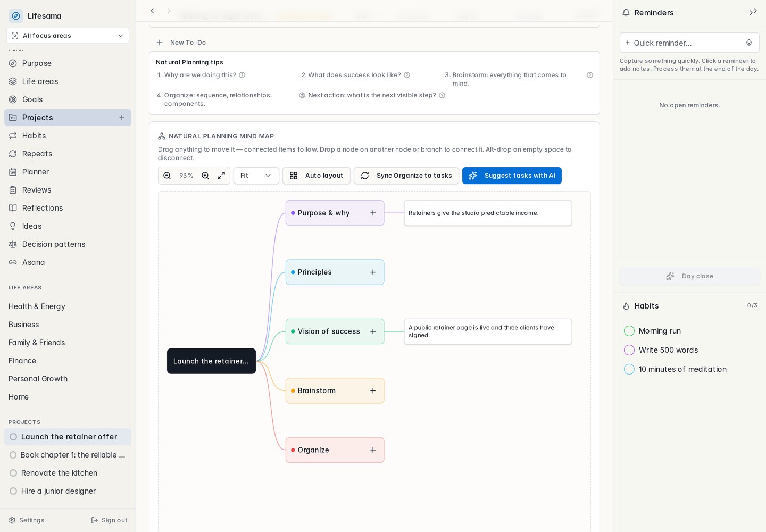This screenshot has height=532, width=766.
Task: Click Auto layout button
Action: [x=317, y=176]
